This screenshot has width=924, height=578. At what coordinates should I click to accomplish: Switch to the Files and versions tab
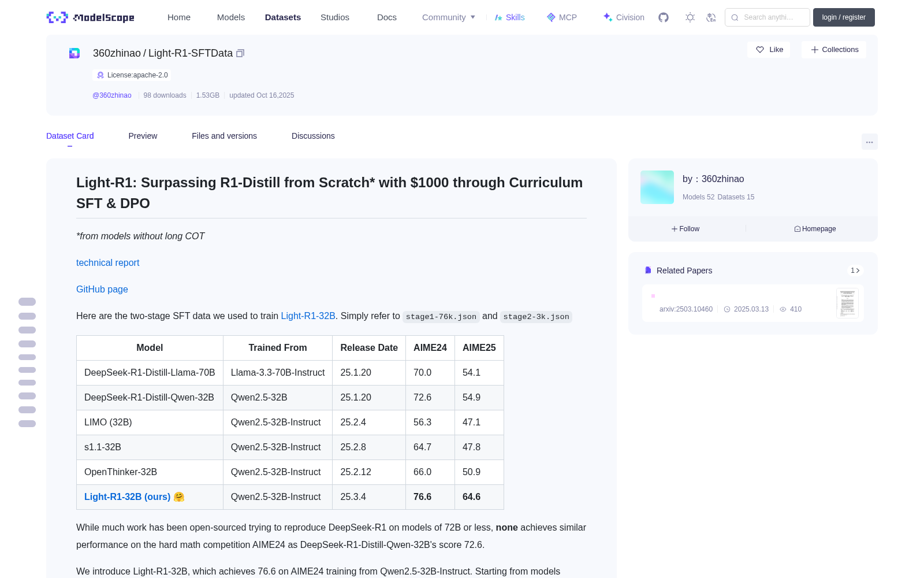[224, 136]
